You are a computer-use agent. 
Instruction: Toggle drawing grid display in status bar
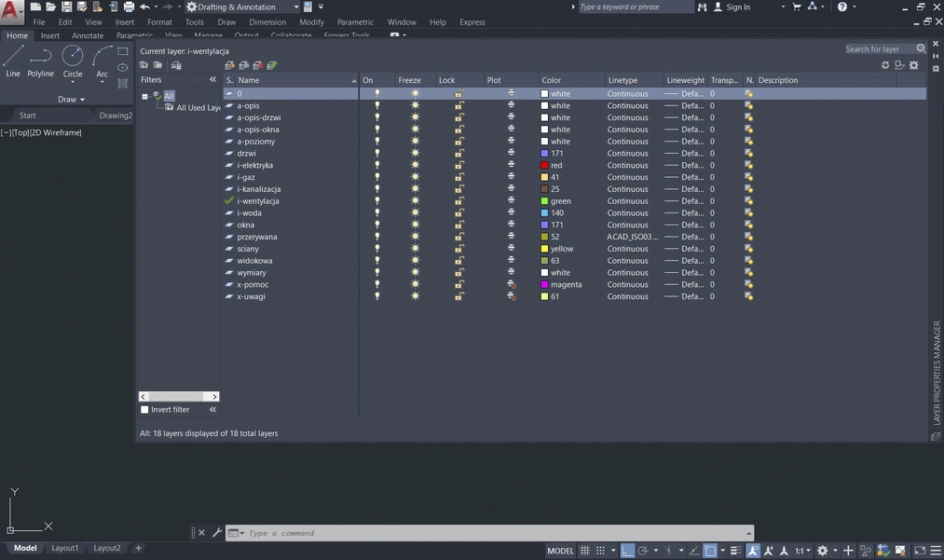pyautogui.click(x=585, y=551)
